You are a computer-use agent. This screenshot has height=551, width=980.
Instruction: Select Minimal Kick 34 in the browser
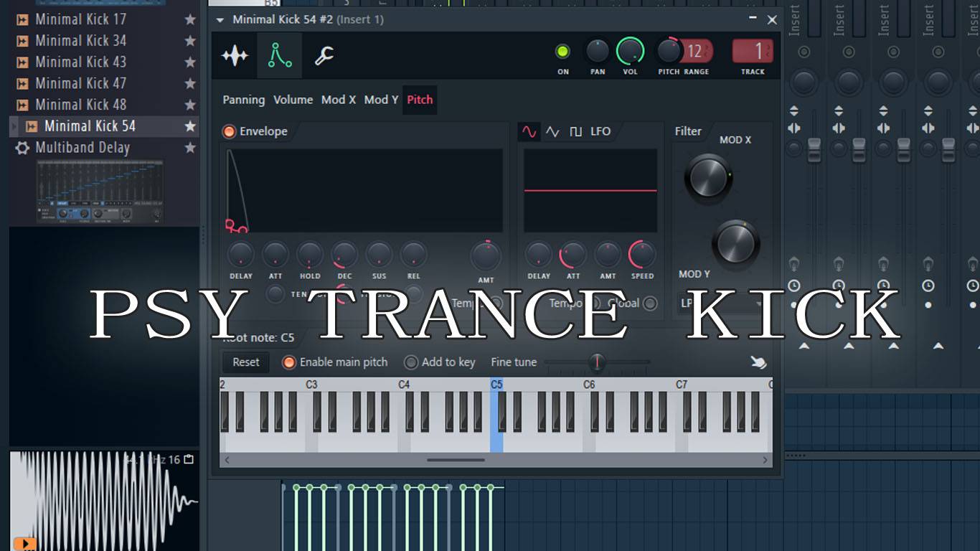pos(81,41)
